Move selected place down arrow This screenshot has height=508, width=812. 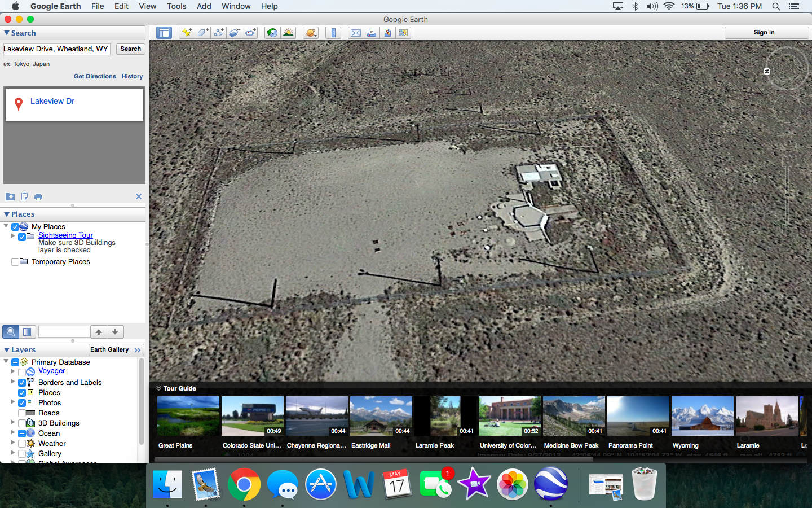[115, 332]
